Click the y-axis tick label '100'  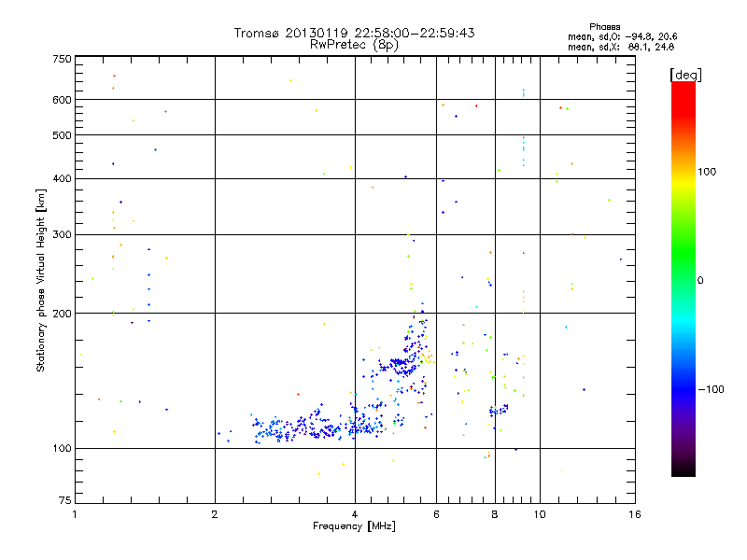click(62, 449)
